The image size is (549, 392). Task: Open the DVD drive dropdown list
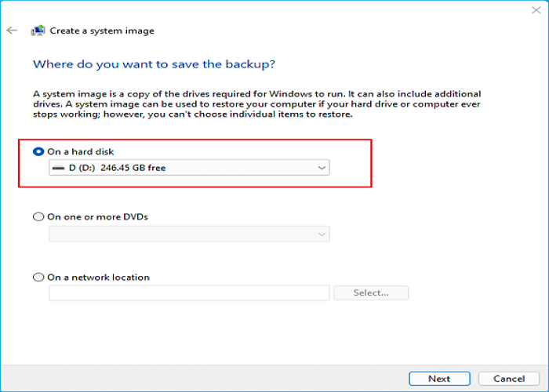click(189, 234)
